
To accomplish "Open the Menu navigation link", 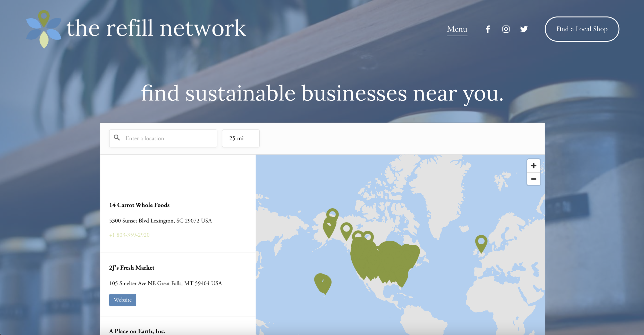I will click(x=457, y=29).
